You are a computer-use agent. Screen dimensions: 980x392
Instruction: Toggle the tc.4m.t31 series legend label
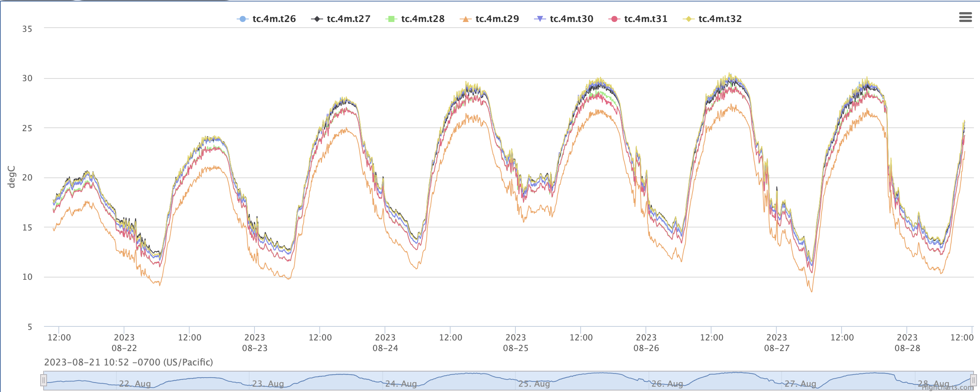(x=645, y=19)
